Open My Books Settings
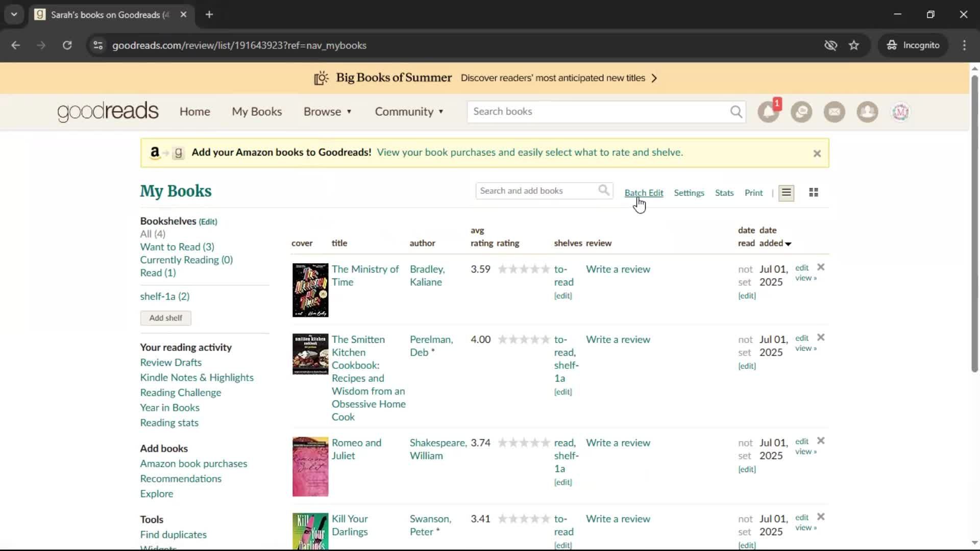 tap(689, 192)
